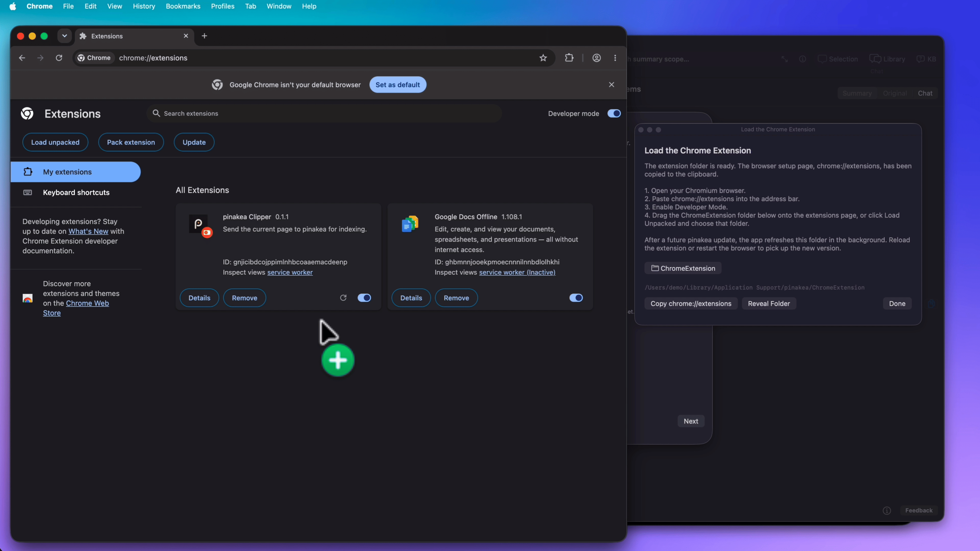Viewport: 980px width, 551px height.
Task: Open the Profiles menu
Action: coord(223,6)
